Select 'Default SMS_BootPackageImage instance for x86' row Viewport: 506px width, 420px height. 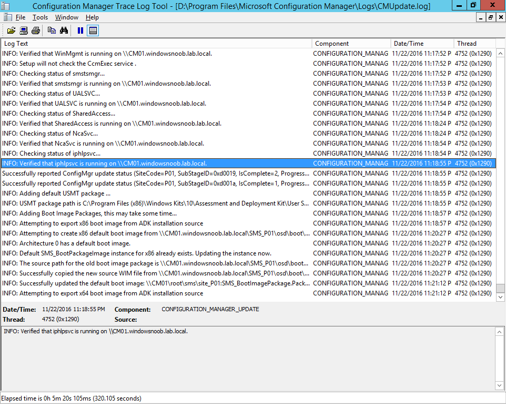(248, 253)
